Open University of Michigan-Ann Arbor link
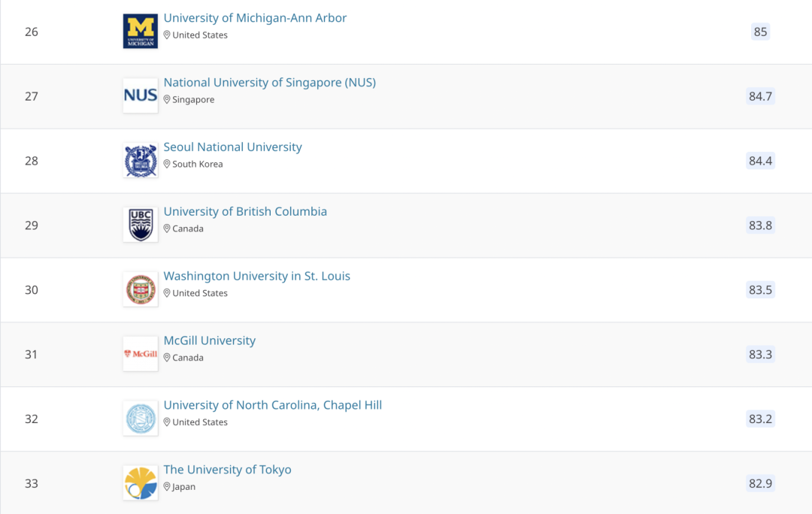This screenshot has height=514, width=812. tap(255, 18)
